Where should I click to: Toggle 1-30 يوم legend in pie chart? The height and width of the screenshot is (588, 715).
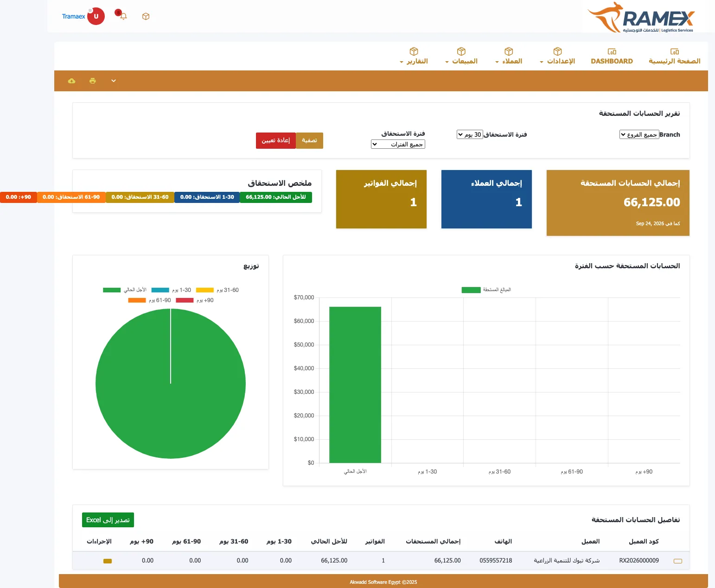171,290
